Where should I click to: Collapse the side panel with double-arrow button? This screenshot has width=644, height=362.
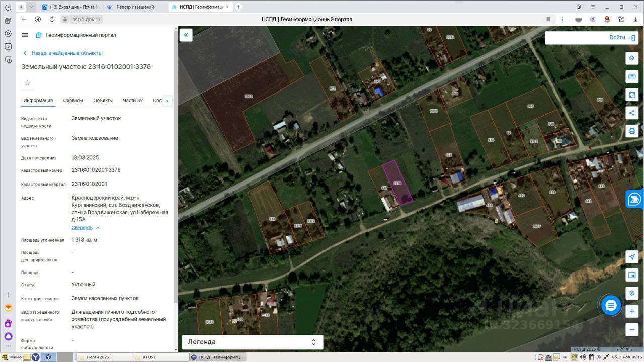(186, 35)
